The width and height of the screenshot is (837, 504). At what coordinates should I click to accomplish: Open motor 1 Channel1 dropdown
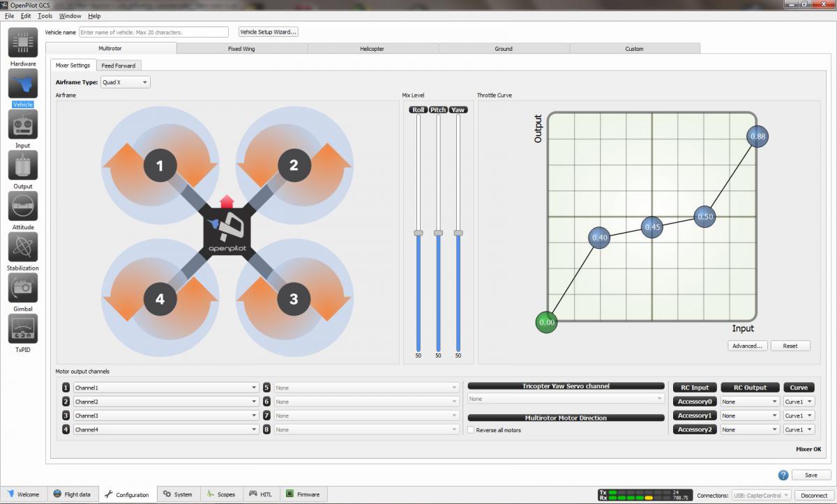[166, 388]
